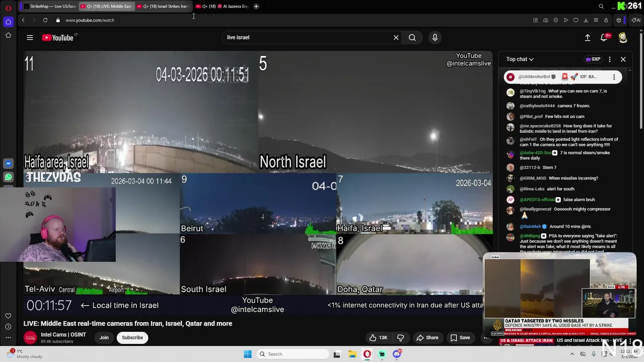Close the live chat panel
The height and width of the screenshot is (362, 644).
tap(623, 59)
